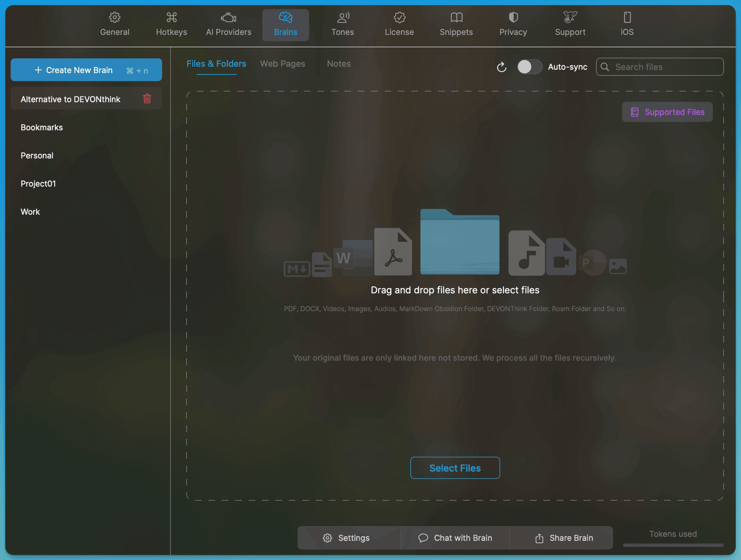The image size is (741, 560).
Task: Click the Select Files button
Action: pyautogui.click(x=455, y=468)
